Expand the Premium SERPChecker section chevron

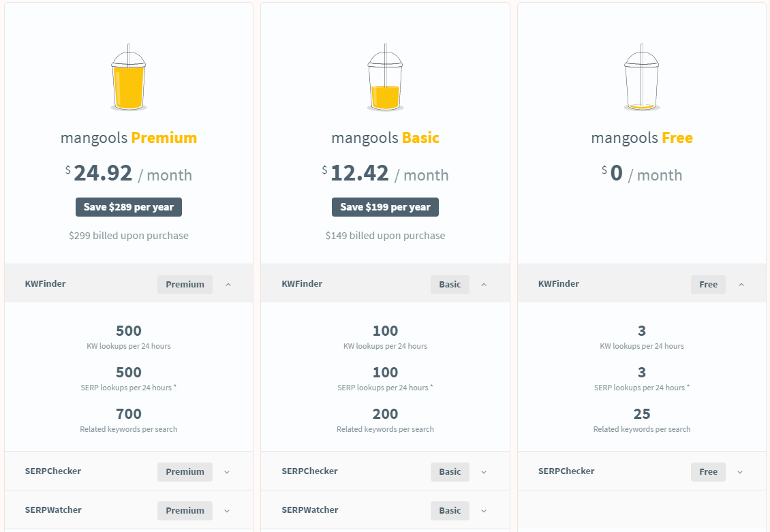(x=227, y=472)
